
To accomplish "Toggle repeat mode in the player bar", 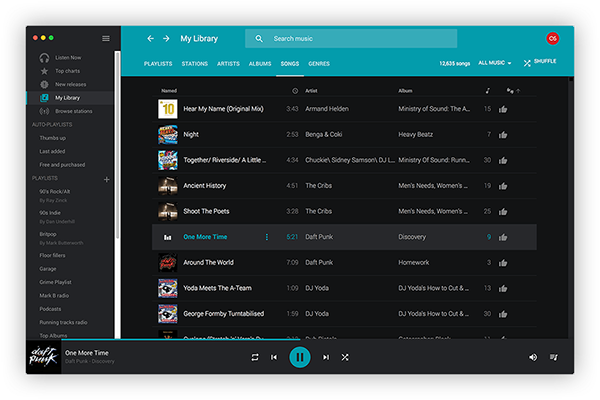I will [254, 357].
